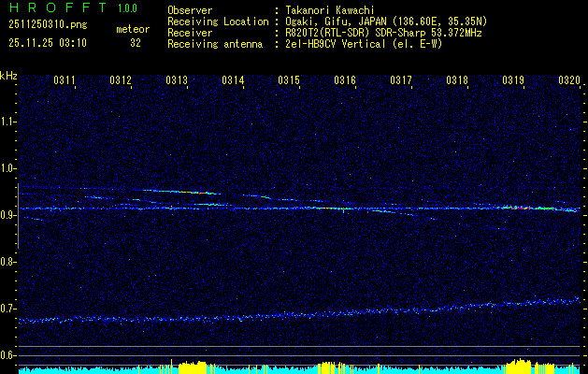
Task: Select the 0317 time marker
Action: (401, 81)
